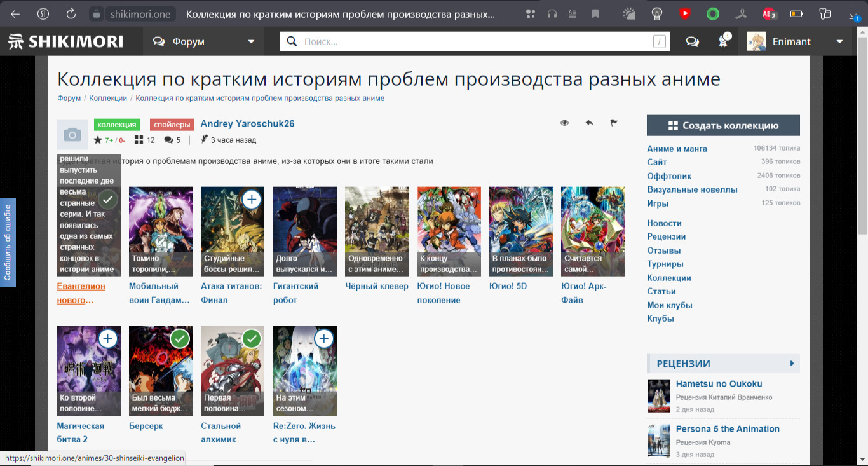Open the messages chat bubble icon
Screen dimensions: 868x466
click(x=692, y=41)
